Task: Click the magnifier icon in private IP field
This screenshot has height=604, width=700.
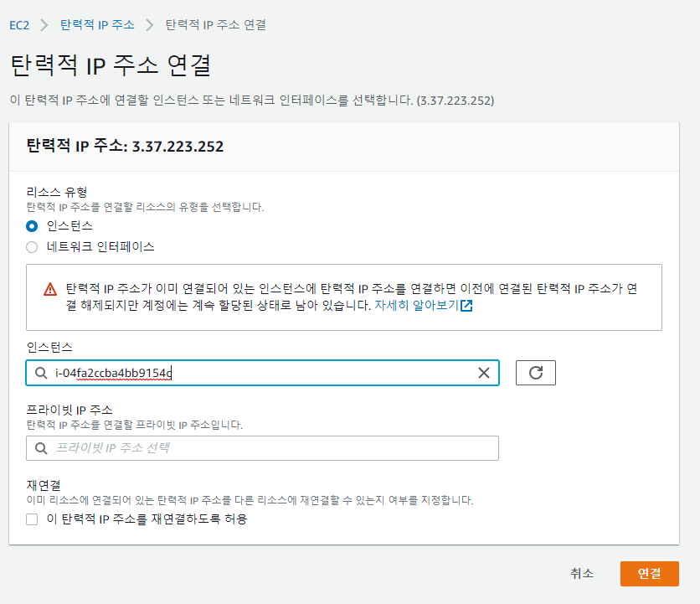Action: [41, 448]
